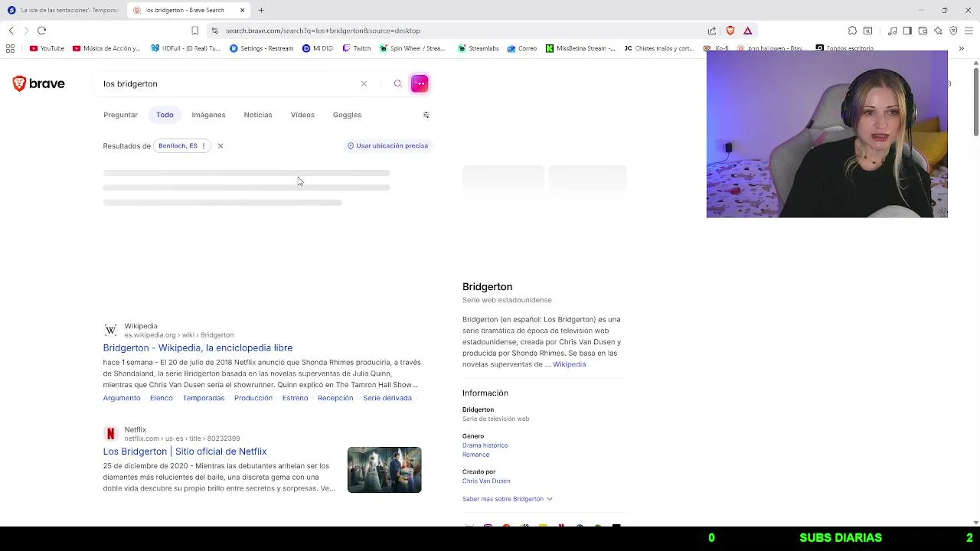Open the tab search icon in the toolbar

(867, 31)
